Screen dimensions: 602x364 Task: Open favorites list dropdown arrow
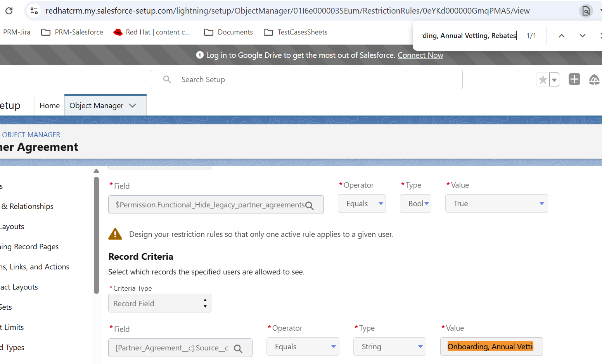554,80
